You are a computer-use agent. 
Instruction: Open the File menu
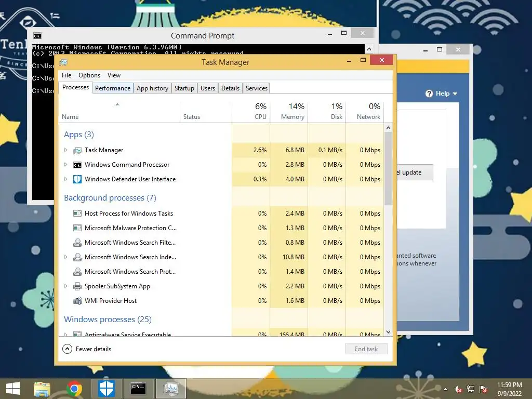[x=66, y=75]
